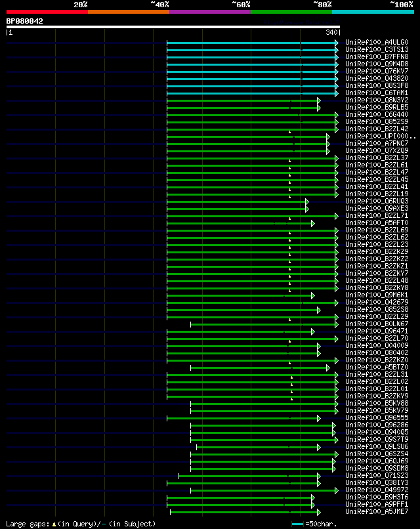This screenshot has height=529, width=420.
Task: Open hit UniRef100_O80402
Action: pos(377,352)
